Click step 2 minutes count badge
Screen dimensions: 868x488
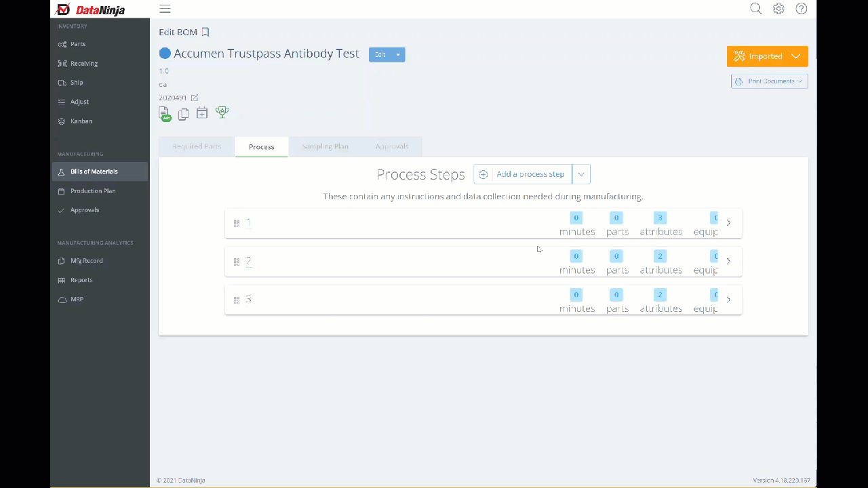pos(576,256)
